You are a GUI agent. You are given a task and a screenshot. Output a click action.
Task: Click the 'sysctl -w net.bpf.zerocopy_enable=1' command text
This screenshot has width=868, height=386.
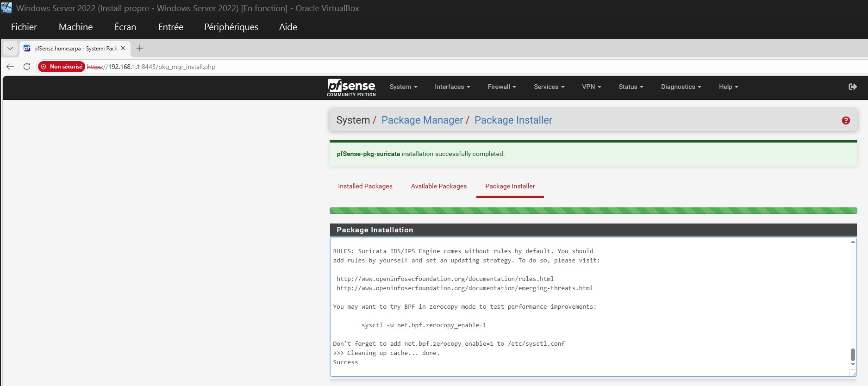[424, 325]
